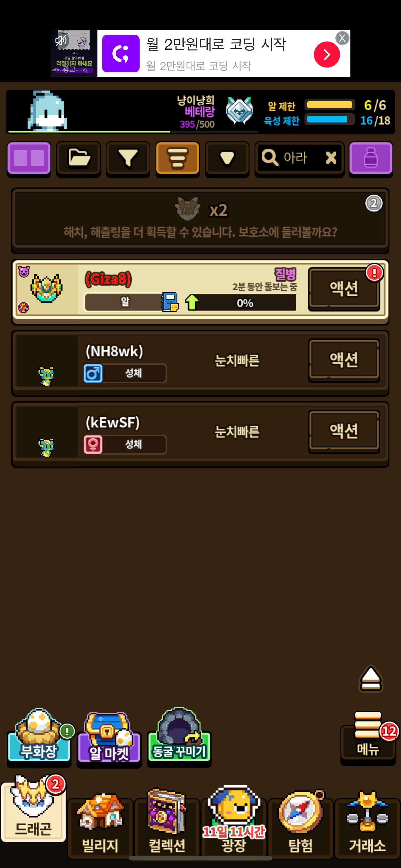Collapse panel with the up arrow
The height and width of the screenshot is (868, 401).
371,678
